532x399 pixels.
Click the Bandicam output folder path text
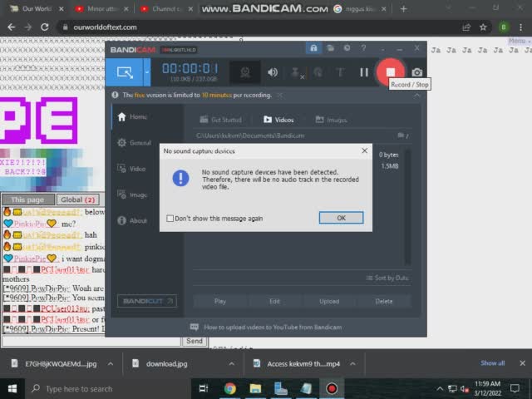(x=250, y=135)
